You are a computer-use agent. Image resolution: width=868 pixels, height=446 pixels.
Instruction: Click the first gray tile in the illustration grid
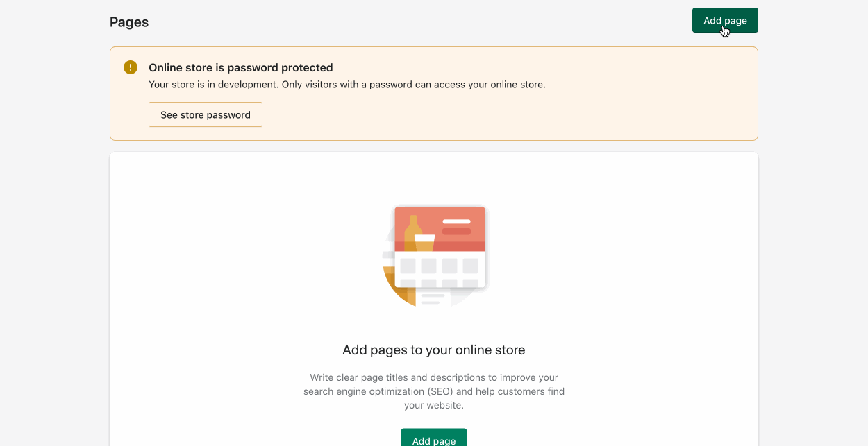[408, 266]
